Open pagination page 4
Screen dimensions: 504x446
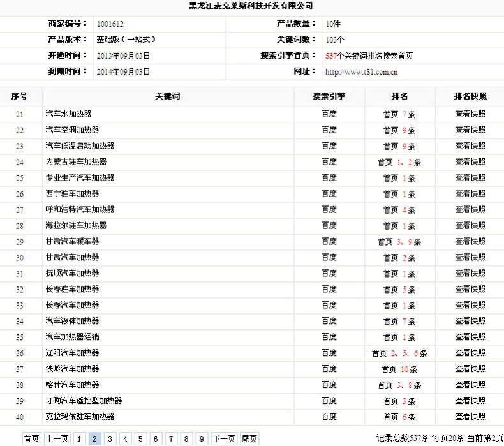(x=125, y=438)
